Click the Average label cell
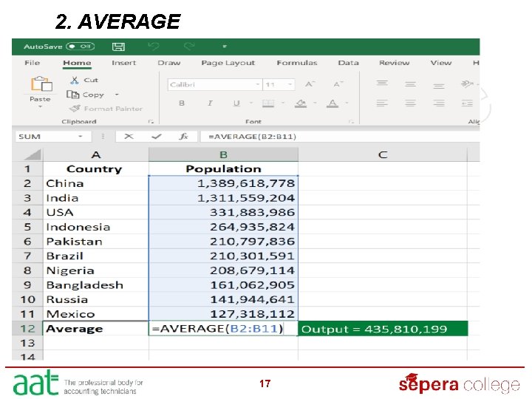 click(x=96, y=328)
